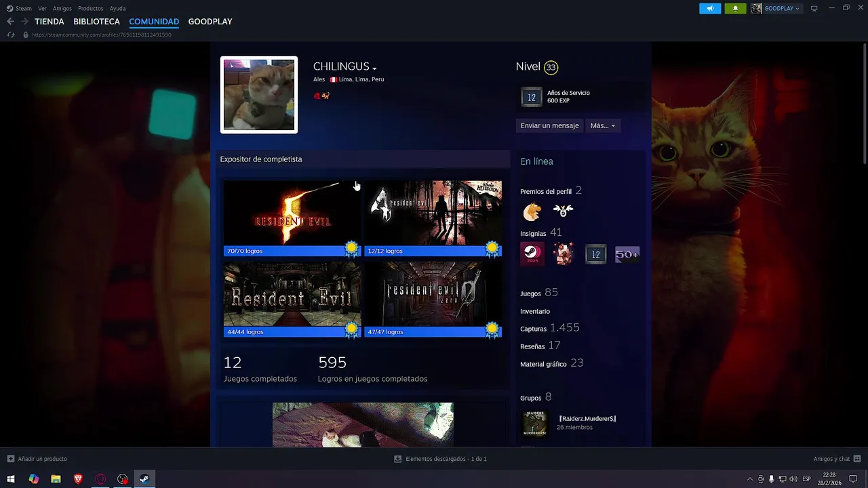Screen dimensions: 868x488
Task: Open Amigos y chat panel
Action: tap(837, 459)
